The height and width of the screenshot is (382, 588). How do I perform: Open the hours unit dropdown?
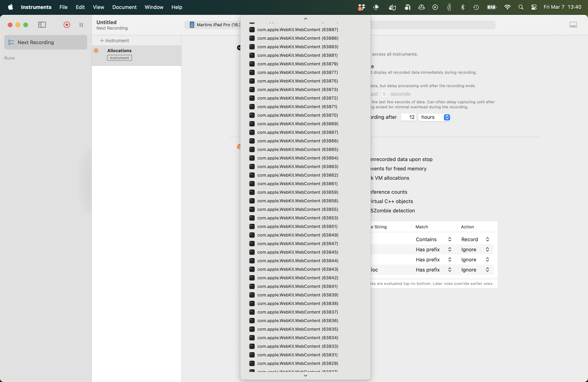435,117
